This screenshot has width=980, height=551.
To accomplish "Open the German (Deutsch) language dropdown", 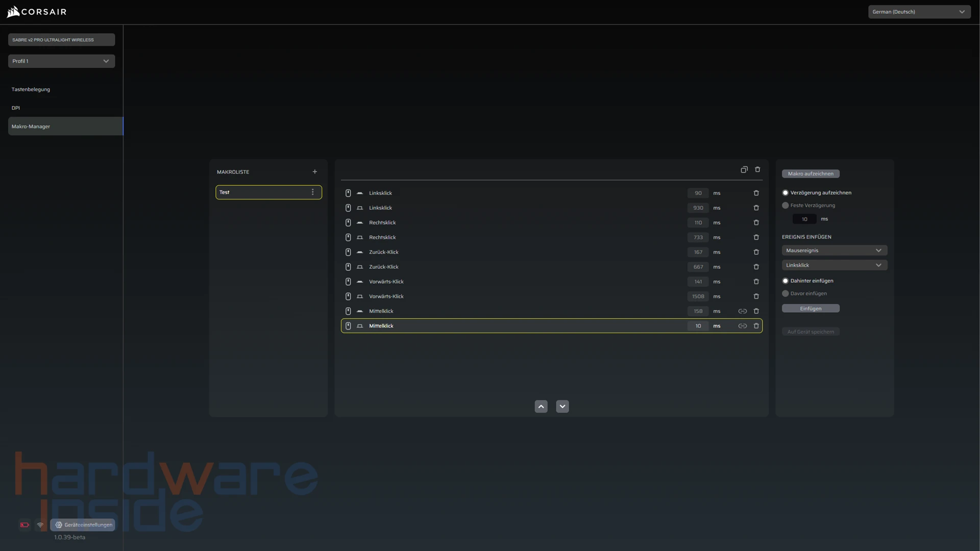I will (919, 12).
